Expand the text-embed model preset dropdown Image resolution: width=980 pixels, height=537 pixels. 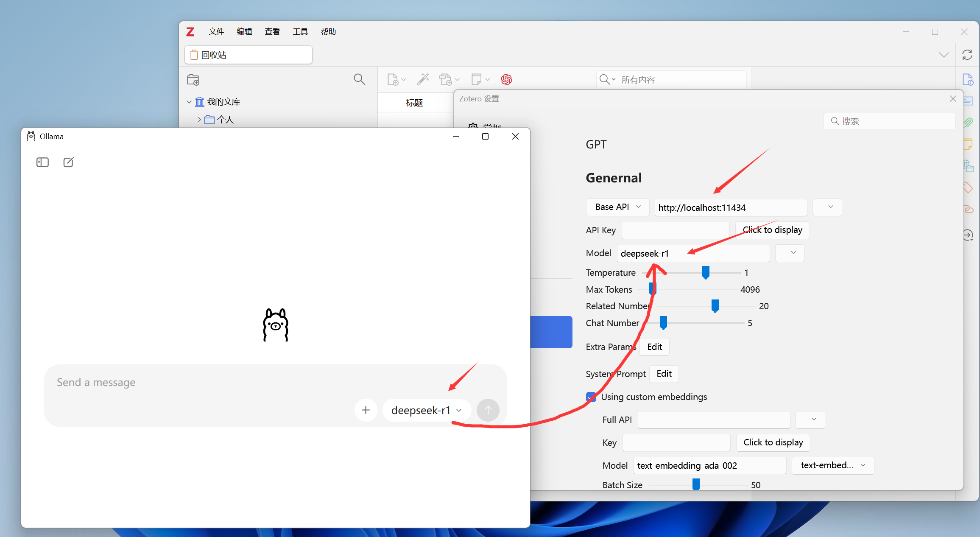[832, 465]
